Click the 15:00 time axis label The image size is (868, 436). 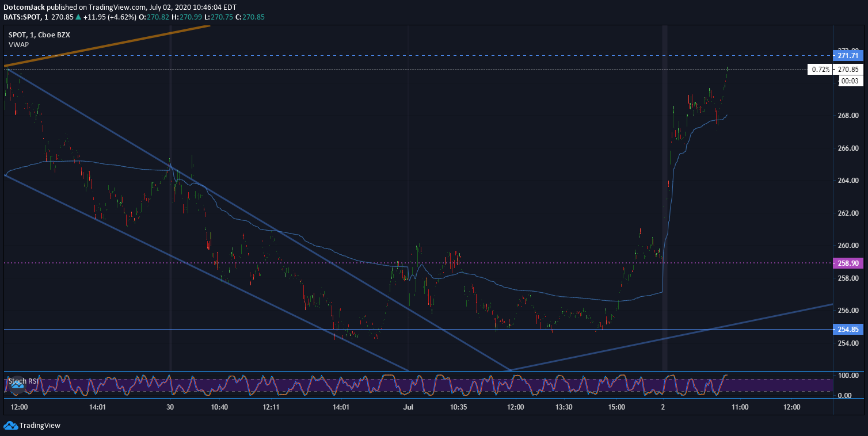point(616,407)
